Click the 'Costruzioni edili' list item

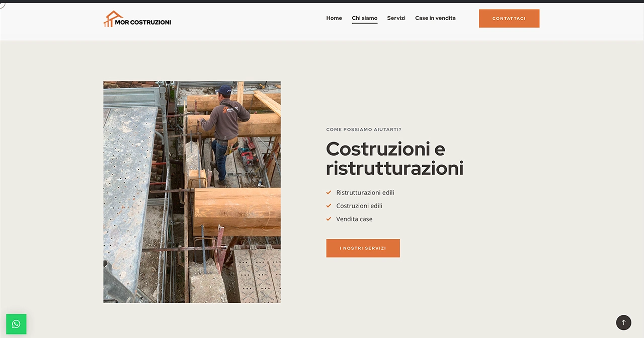[x=359, y=206]
